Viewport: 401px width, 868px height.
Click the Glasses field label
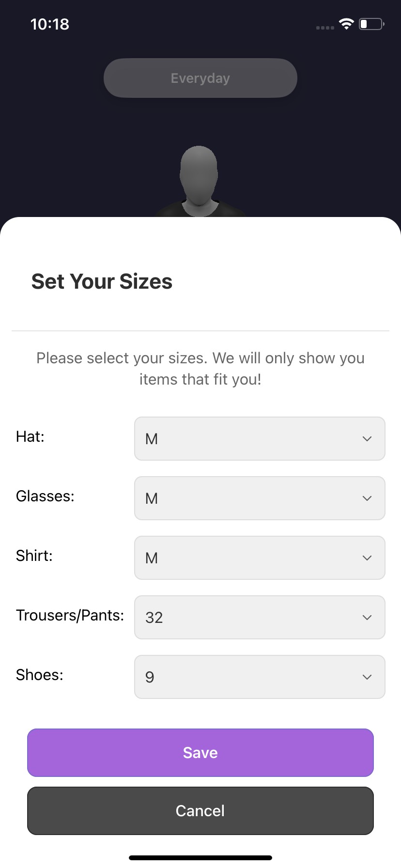click(x=45, y=496)
